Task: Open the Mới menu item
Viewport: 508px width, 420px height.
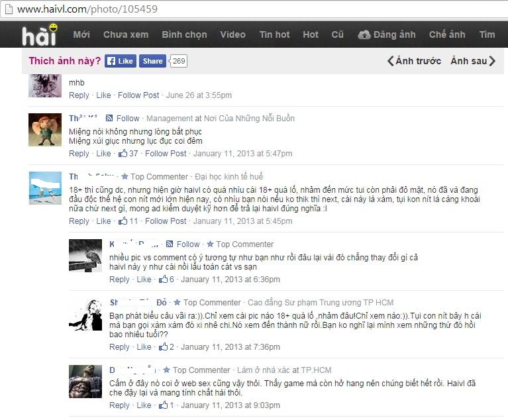Action: click(81, 34)
